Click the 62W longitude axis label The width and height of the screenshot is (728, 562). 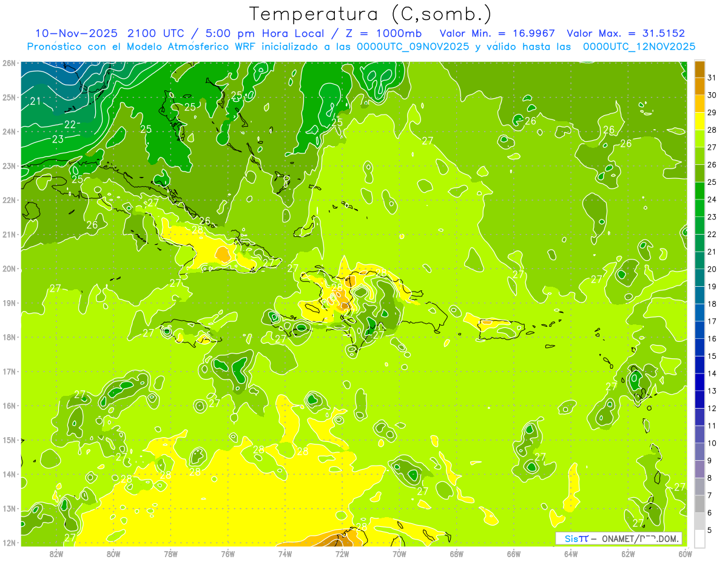point(629,553)
